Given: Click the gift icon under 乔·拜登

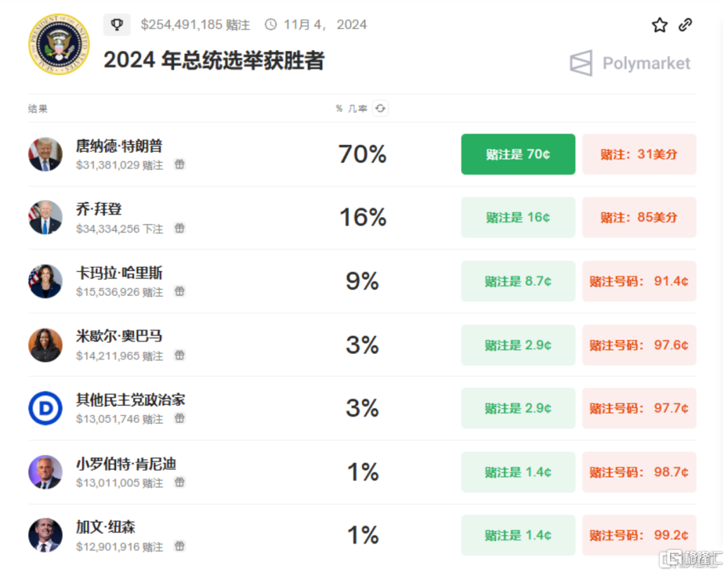Looking at the screenshot, I should click(x=179, y=229).
